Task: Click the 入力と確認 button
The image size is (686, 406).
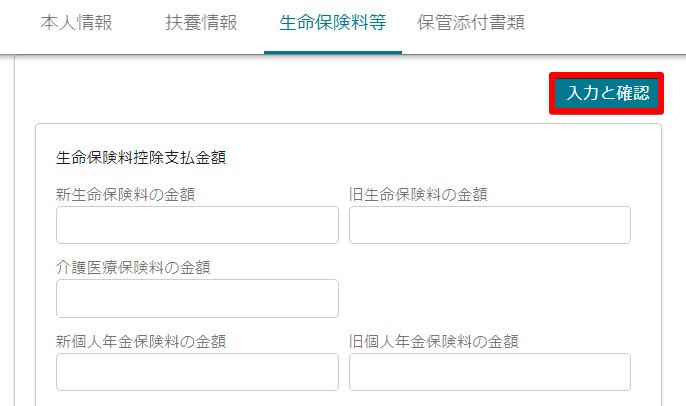Action: pos(606,93)
